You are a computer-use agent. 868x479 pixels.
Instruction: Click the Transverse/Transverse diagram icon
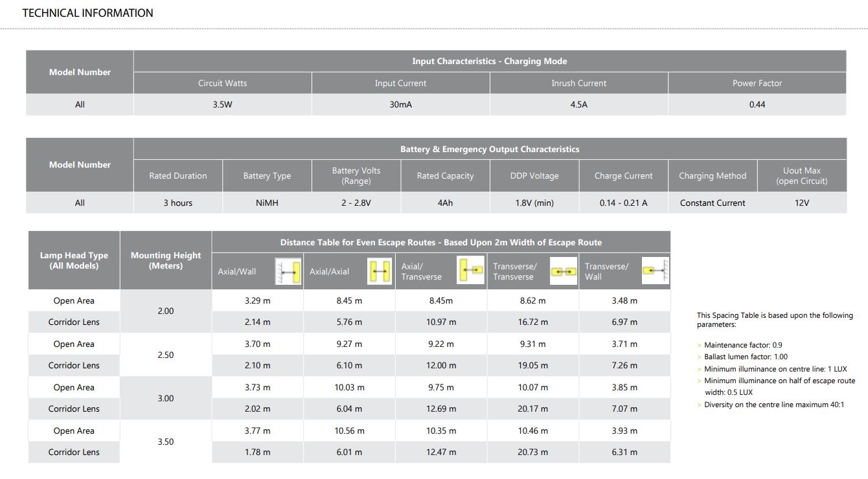[563, 271]
